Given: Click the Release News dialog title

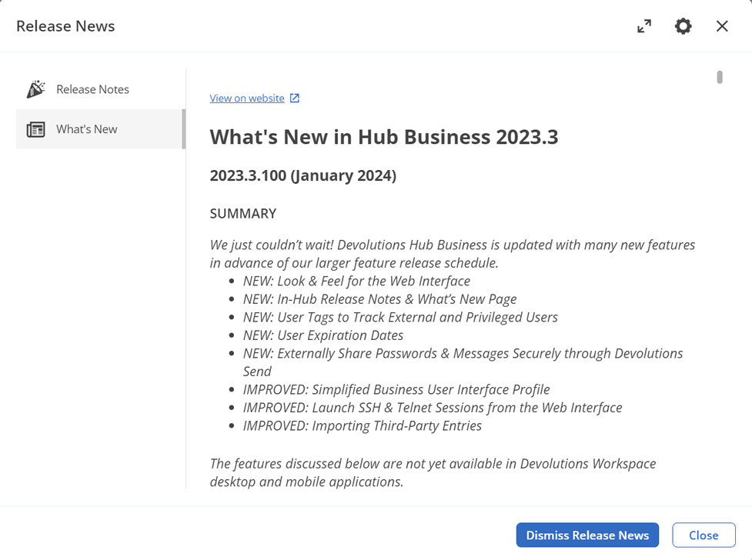Looking at the screenshot, I should click(x=65, y=26).
